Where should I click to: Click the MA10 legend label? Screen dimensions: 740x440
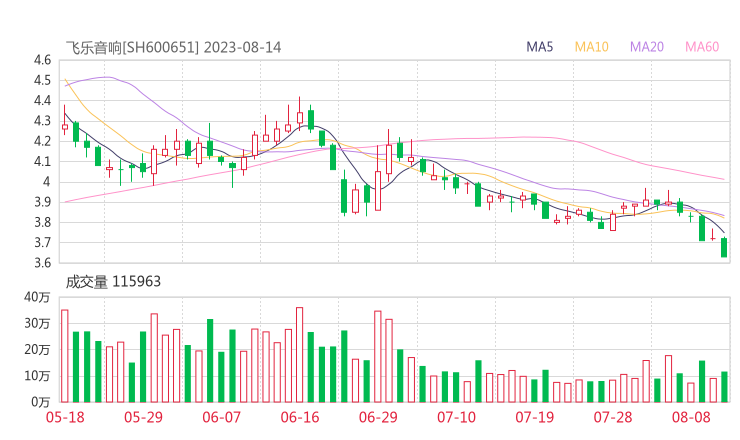(x=591, y=47)
